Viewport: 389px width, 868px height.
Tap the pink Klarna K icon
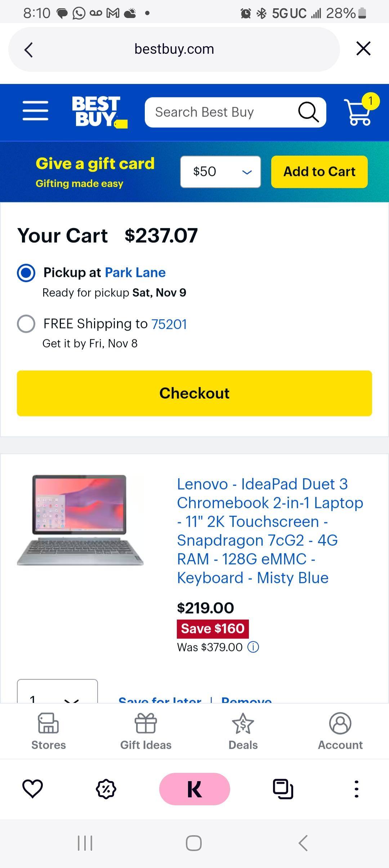pos(194,789)
